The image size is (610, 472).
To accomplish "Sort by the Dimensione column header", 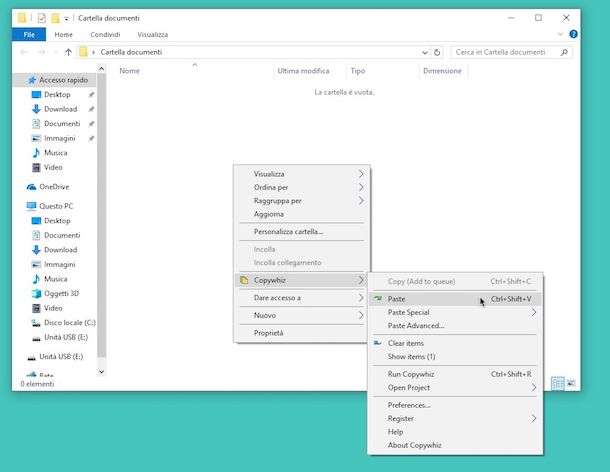I will pos(443,71).
